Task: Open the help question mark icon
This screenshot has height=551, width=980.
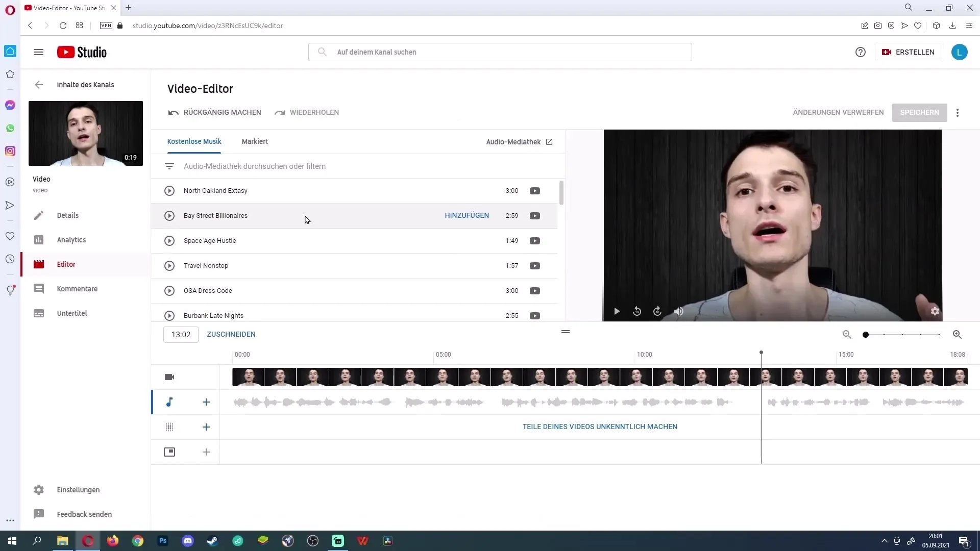Action: pyautogui.click(x=861, y=52)
